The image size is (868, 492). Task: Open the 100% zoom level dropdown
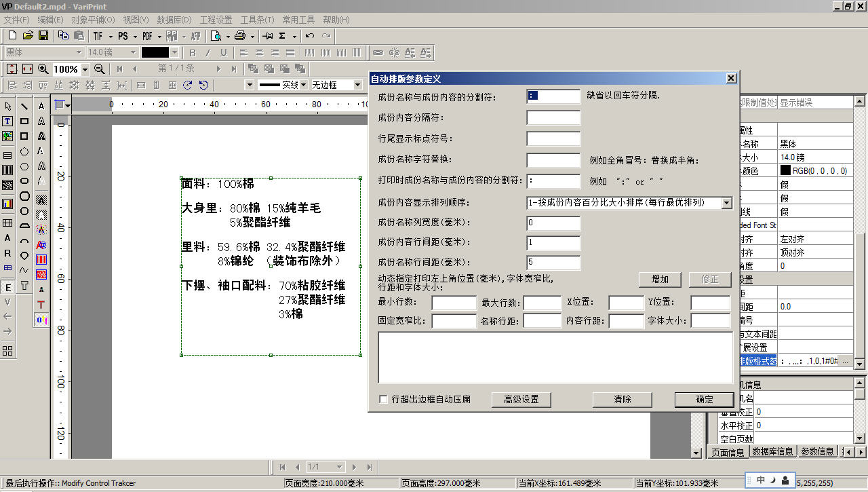pyautogui.click(x=85, y=69)
